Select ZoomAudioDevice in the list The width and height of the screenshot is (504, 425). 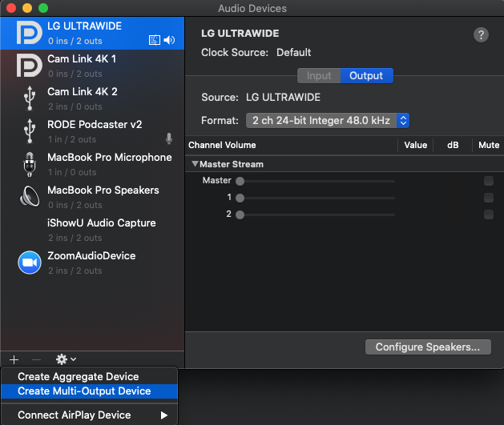click(x=92, y=263)
